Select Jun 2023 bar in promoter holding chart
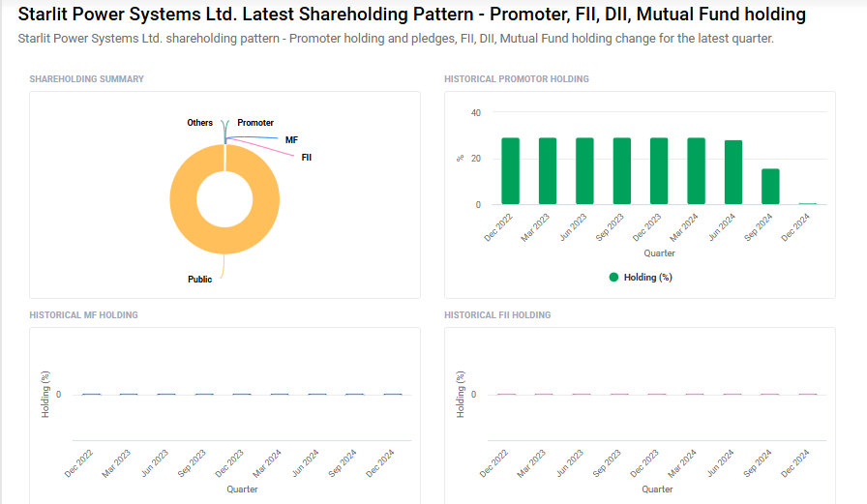Image resolution: width=867 pixels, height=504 pixels. tap(584, 171)
